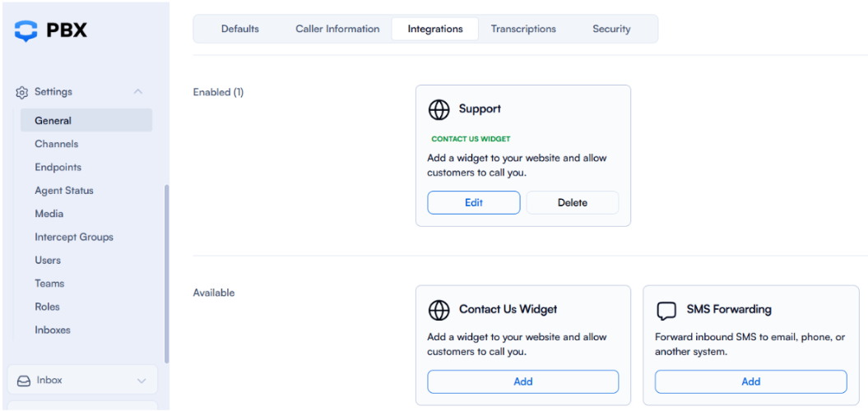Click the Inbox tray icon
The height and width of the screenshot is (411, 868).
click(x=24, y=381)
